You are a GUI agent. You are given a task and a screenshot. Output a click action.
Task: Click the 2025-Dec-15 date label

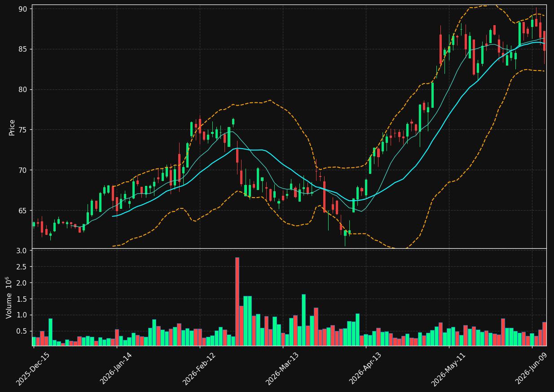(33, 369)
